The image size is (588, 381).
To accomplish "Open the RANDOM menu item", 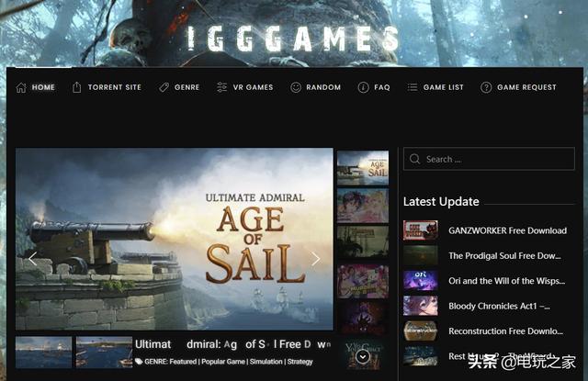I will (x=323, y=87).
